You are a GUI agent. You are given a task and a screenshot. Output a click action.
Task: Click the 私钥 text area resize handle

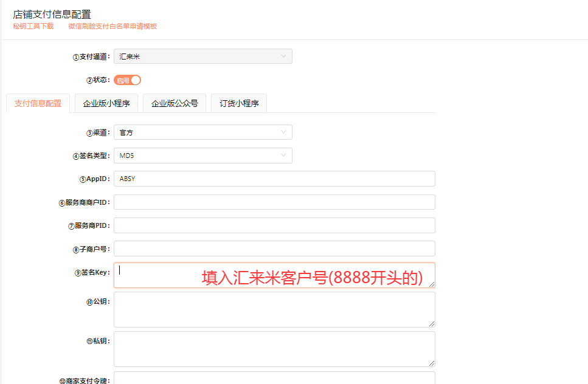431,362
